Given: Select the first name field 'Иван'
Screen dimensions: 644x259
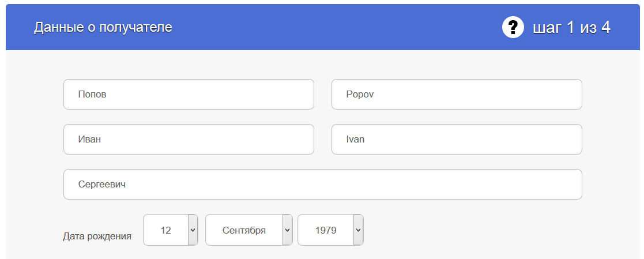Looking at the screenshot, I should (x=189, y=140).
